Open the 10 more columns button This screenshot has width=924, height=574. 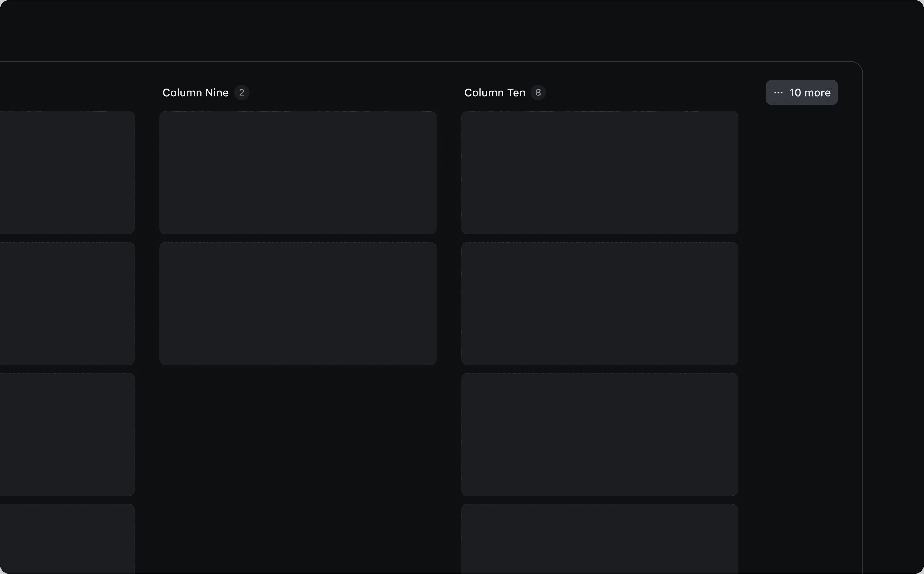tap(801, 93)
